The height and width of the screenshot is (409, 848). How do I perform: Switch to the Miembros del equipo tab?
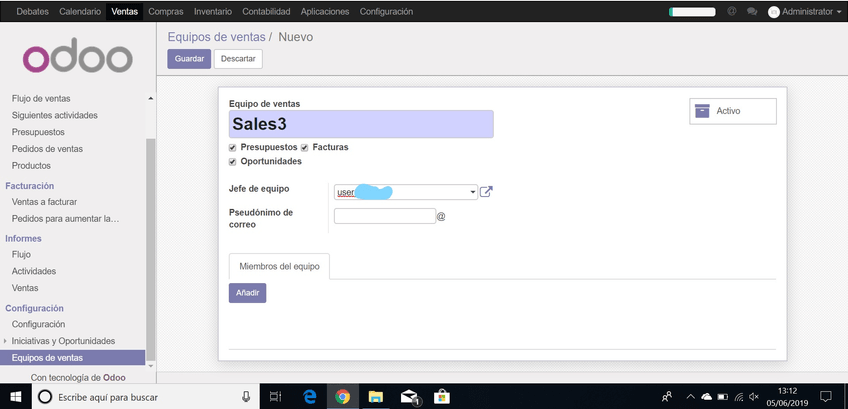point(279,266)
